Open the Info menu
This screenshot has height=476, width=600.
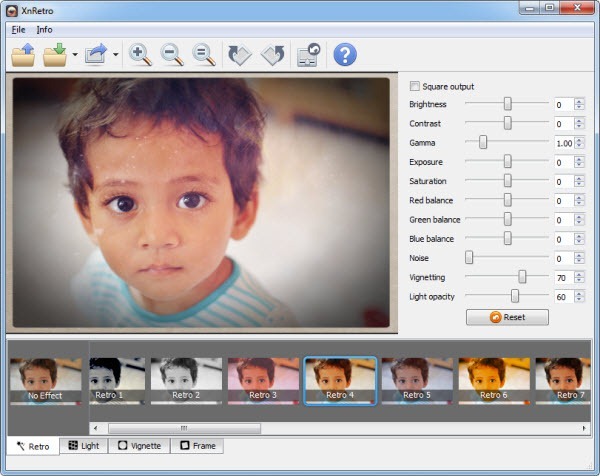(45, 30)
